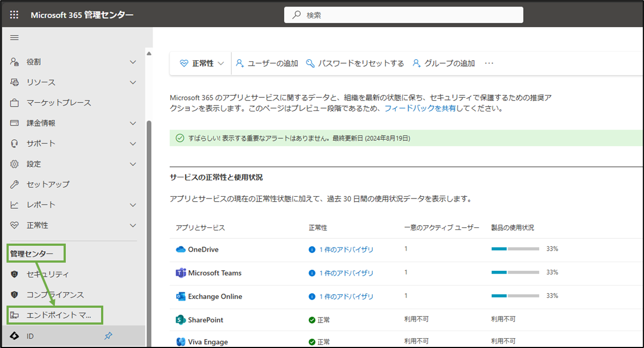Image resolution: width=644 pixels, height=348 pixels.
Task: Unpin ID using the pin icon
Action: pyautogui.click(x=108, y=335)
